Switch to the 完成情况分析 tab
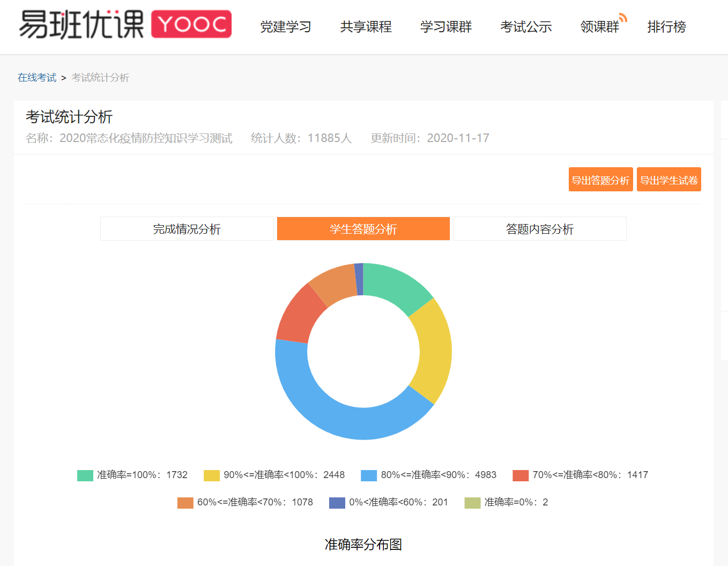Image resolution: width=728 pixels, height=566 pixels. point(187,229)
